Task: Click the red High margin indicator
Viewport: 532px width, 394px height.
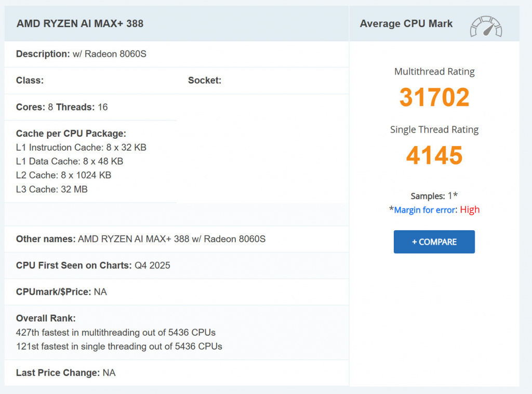Action: tap(470, 209)
